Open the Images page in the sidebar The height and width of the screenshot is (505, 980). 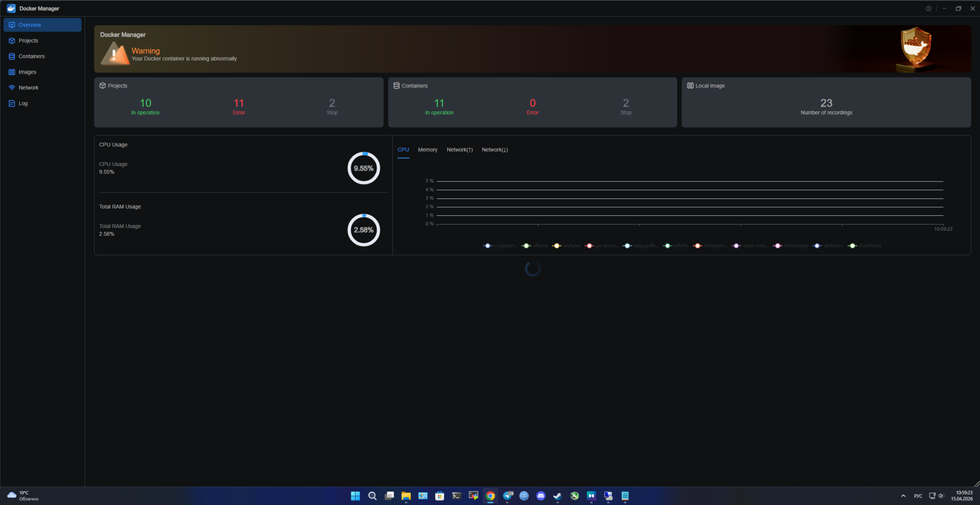click(x=42, y=72)
